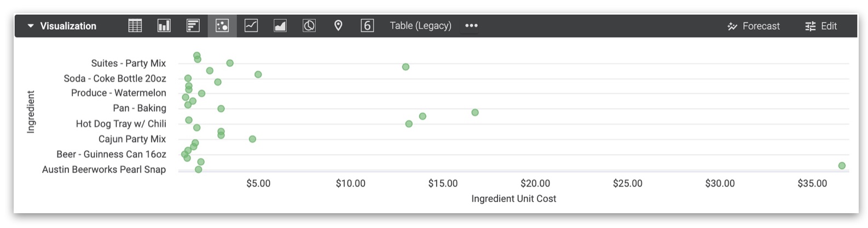Click the highlighted Scatterplot visualization icon
This screenshot has height=228, width=868.
point(222,26)
